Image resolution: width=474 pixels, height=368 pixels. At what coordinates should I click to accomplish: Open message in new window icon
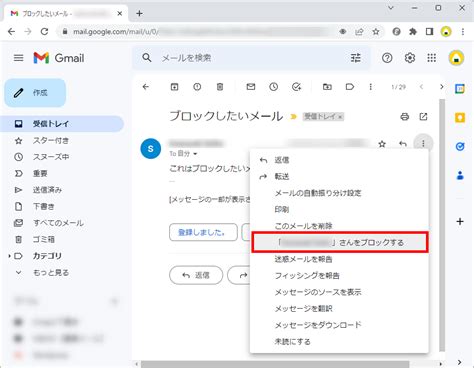423,117
